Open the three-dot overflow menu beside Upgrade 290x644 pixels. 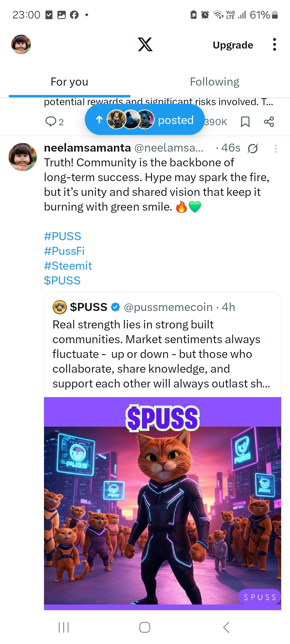click(x=274, y=45)
